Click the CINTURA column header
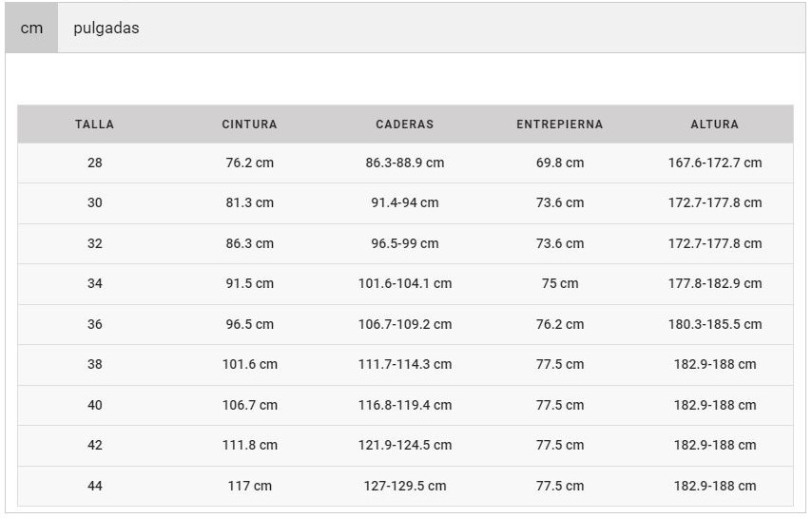 pyautogui.click(x=249, y=125)
